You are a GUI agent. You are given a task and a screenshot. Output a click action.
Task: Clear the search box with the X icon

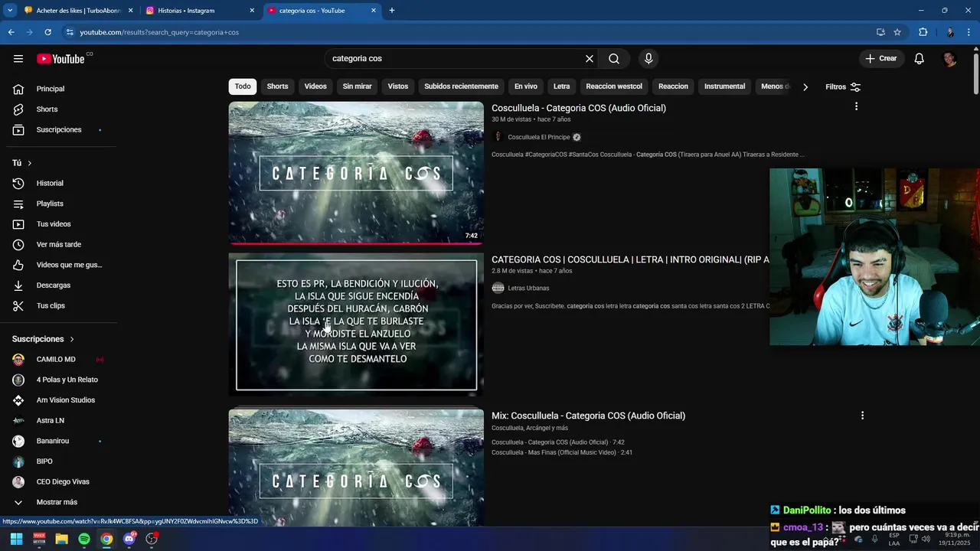point(590,59)
